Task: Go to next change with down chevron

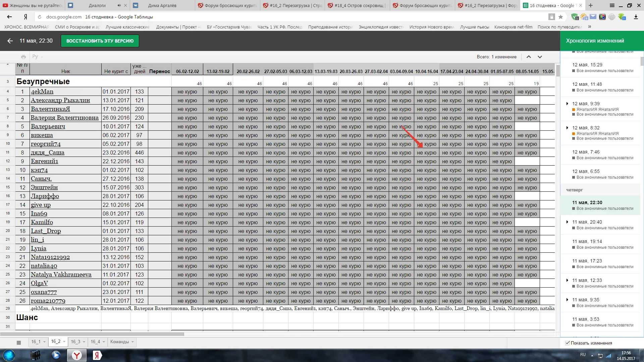Action: tap(540, 57)
